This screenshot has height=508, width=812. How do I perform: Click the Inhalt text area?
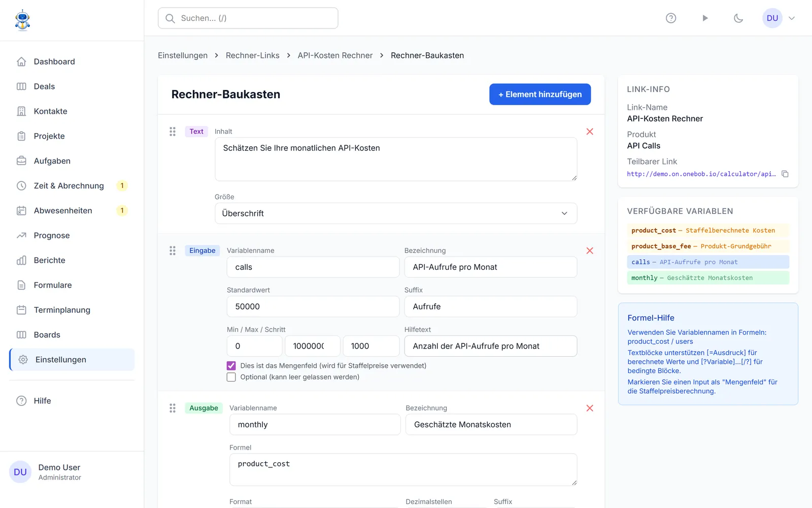(x=396, y=159)
